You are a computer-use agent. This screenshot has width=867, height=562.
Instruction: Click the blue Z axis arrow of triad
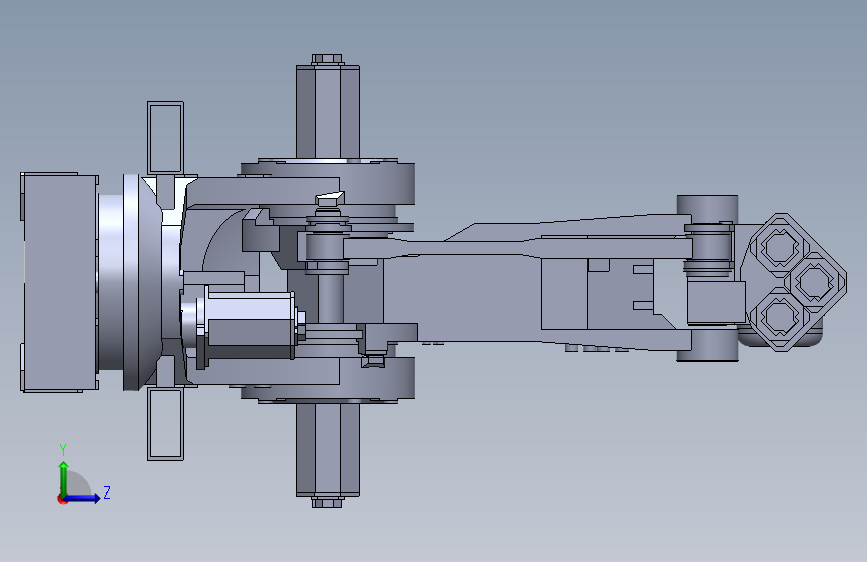(83, 498)
